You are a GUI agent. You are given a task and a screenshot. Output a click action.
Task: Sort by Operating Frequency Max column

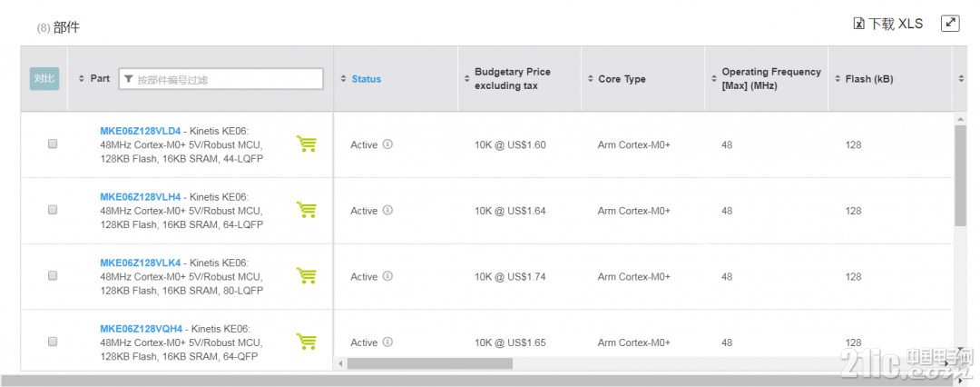click(714, 79)
